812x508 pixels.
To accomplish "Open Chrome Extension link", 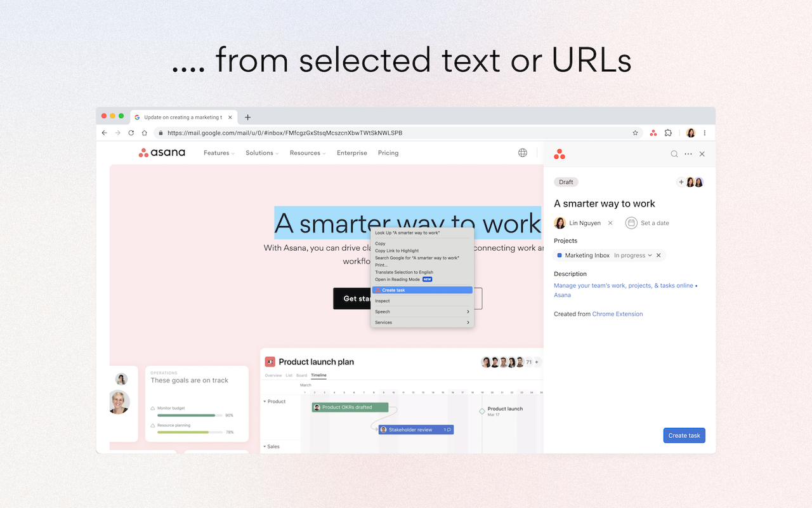I will 617,314.
